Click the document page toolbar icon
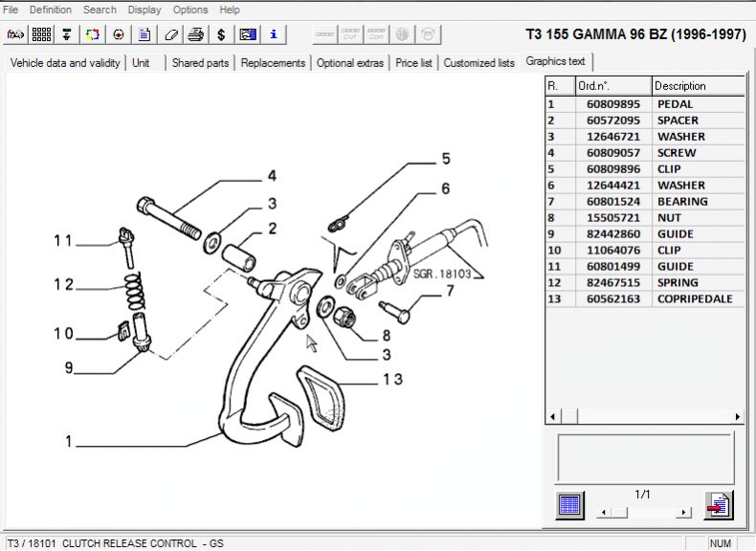 pyautogui.click(x=145, y=34)
